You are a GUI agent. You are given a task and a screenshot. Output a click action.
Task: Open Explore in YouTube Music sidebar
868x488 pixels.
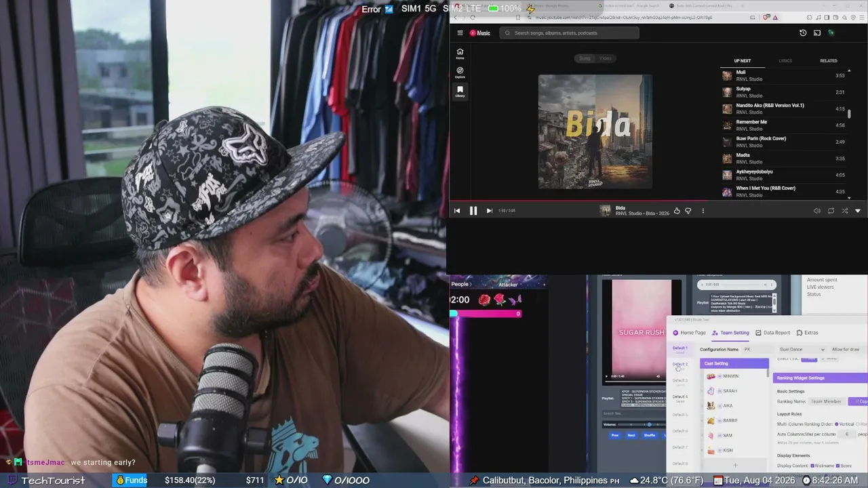[x=460, y=73]
